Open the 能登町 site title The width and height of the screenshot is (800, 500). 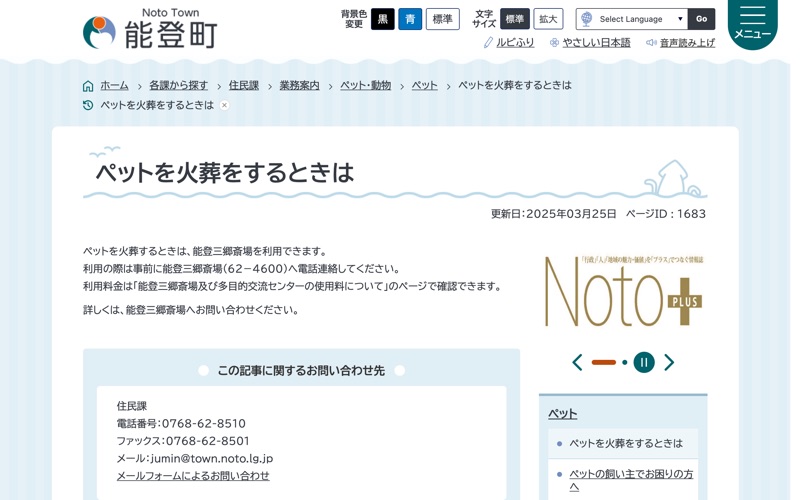point(171,35)
